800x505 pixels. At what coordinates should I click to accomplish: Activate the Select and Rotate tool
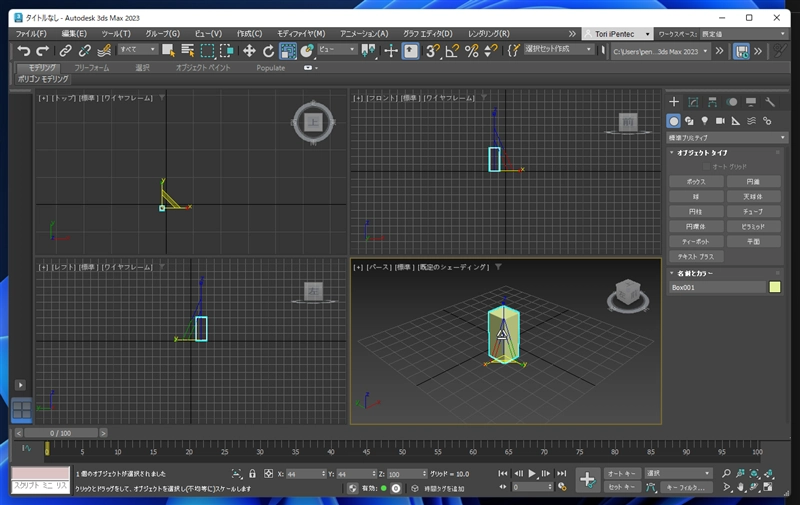point(268,50)
